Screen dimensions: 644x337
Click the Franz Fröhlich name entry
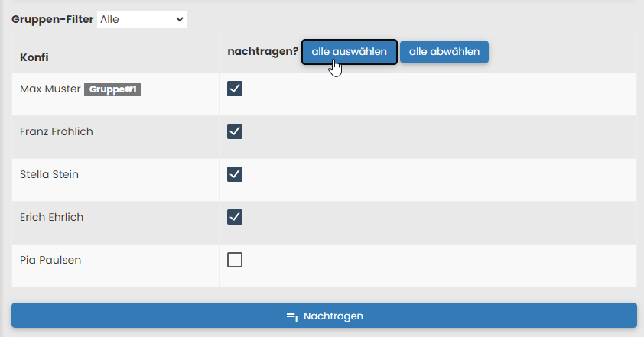(57, 131)
